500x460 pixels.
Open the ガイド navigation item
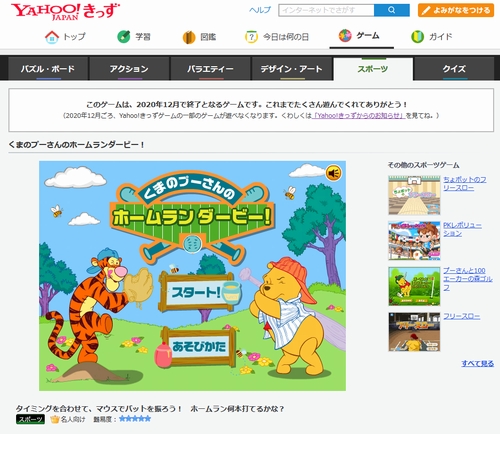point(432,37)
